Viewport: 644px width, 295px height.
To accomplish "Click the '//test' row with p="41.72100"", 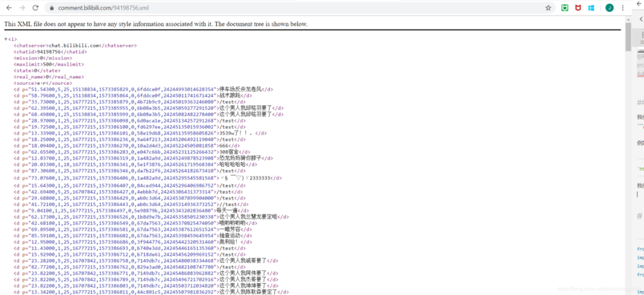I will (131, 204).
